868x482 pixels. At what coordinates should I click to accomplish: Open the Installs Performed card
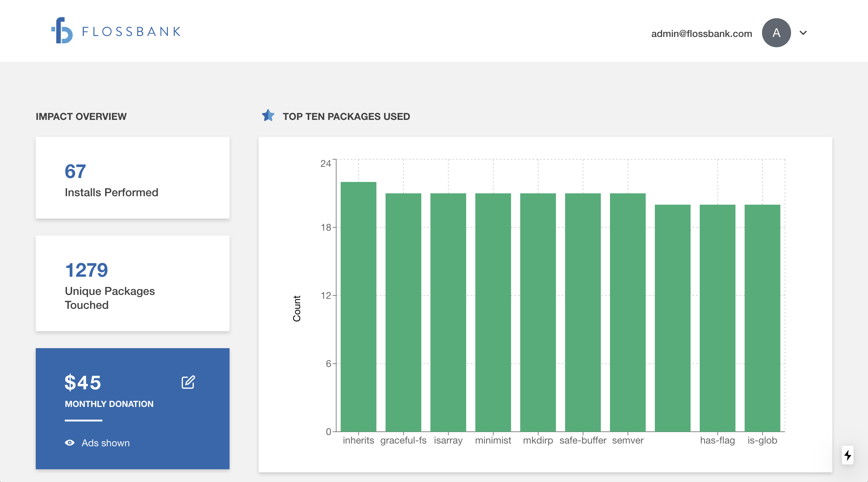132,177
